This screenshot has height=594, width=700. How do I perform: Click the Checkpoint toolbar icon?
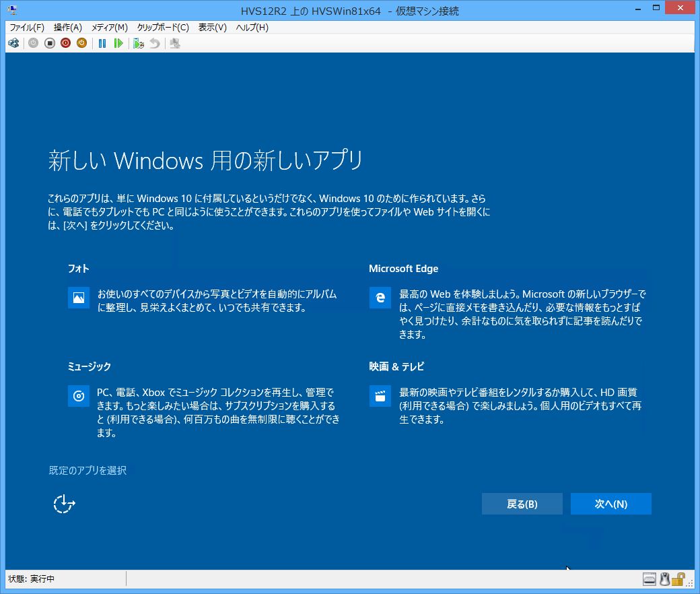tap(139, 43)
